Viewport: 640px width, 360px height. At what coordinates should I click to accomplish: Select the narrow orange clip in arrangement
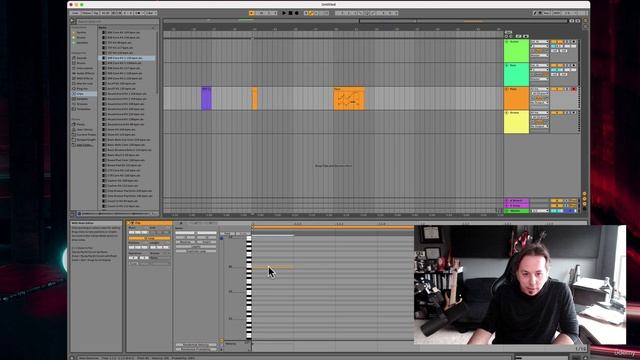(255, 98)
